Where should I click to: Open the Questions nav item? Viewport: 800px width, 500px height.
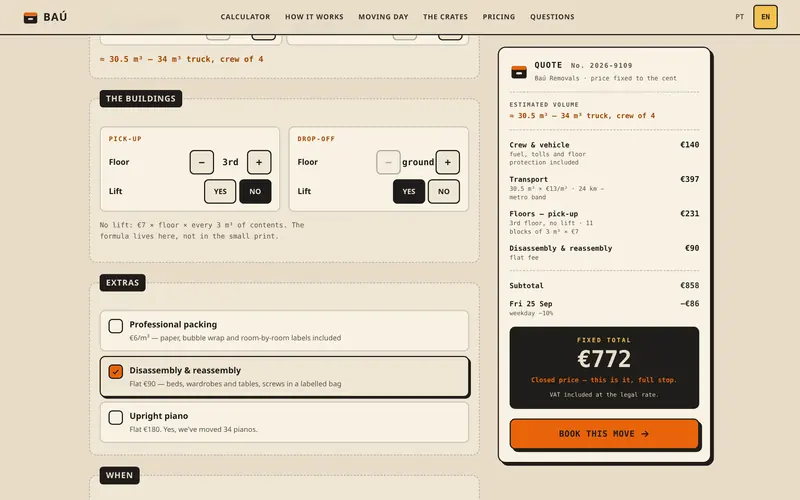(x=552, y=17)
